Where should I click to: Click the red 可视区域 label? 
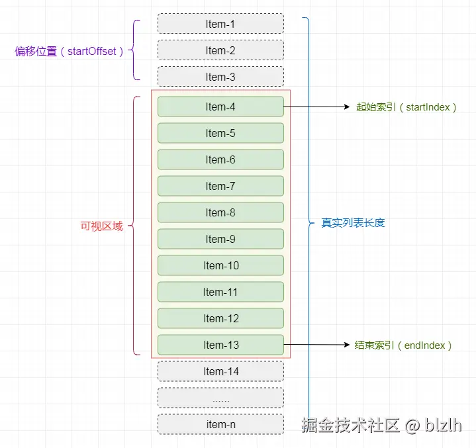click(102, 226)
